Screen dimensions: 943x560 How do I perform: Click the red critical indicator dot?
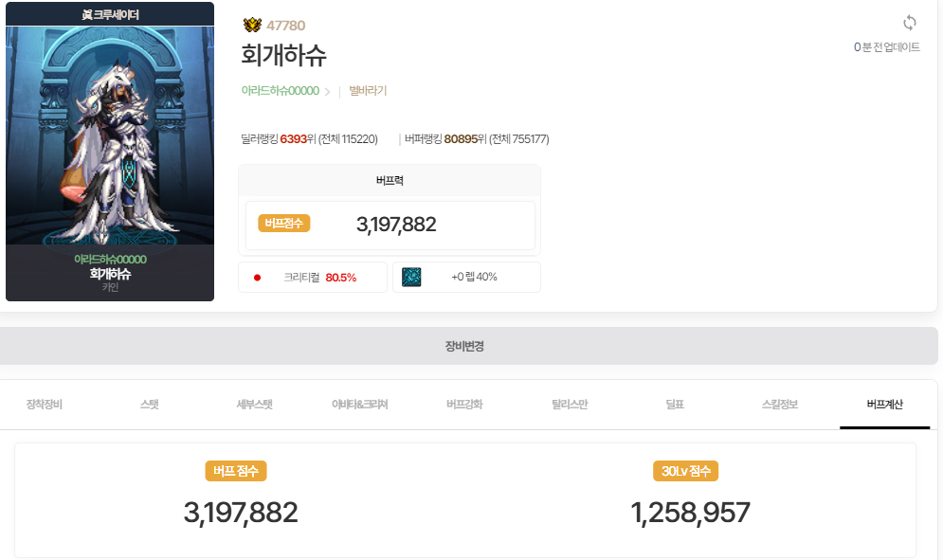point(258,278)
